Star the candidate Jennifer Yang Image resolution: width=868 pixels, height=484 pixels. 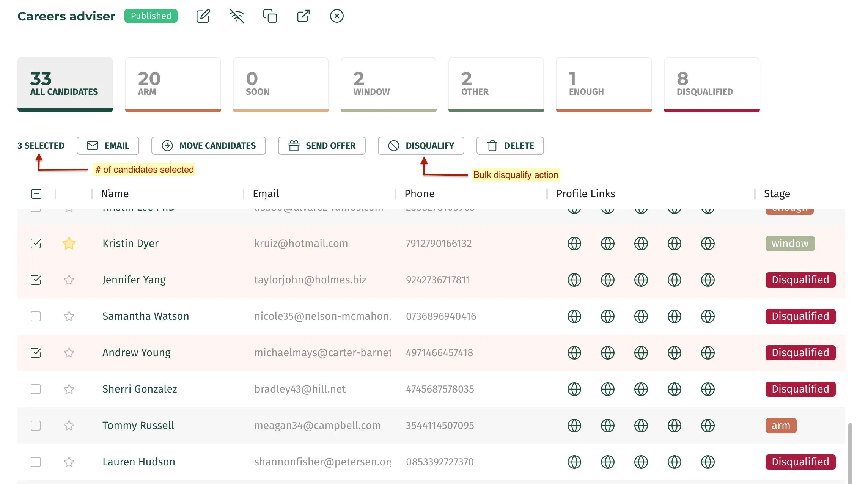pyautogui.click(x=69, y=280)
